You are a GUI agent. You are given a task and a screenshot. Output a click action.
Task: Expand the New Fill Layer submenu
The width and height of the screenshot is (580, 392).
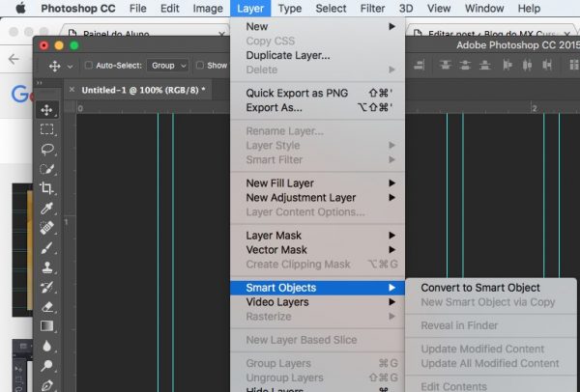pyautogui.click(x=317, y=183)
